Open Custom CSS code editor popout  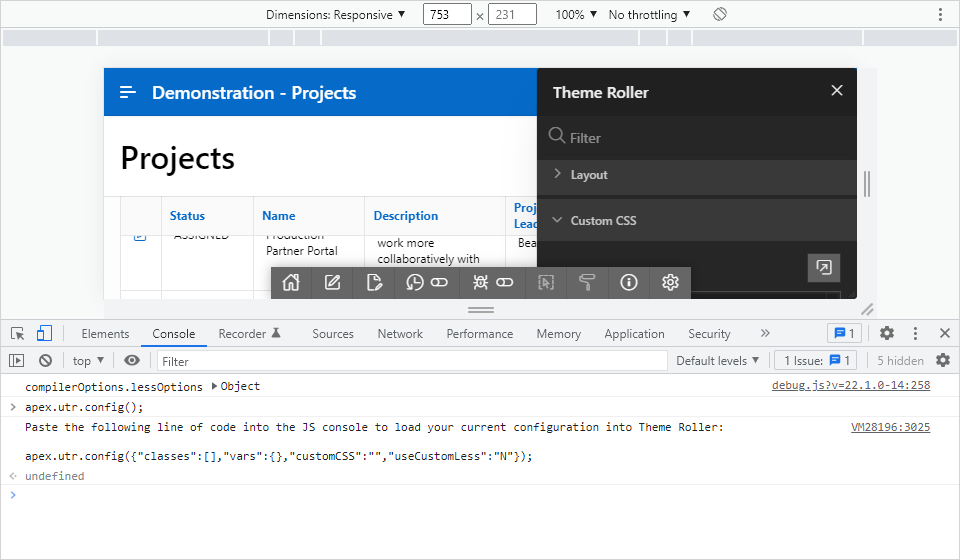[823, 267]
